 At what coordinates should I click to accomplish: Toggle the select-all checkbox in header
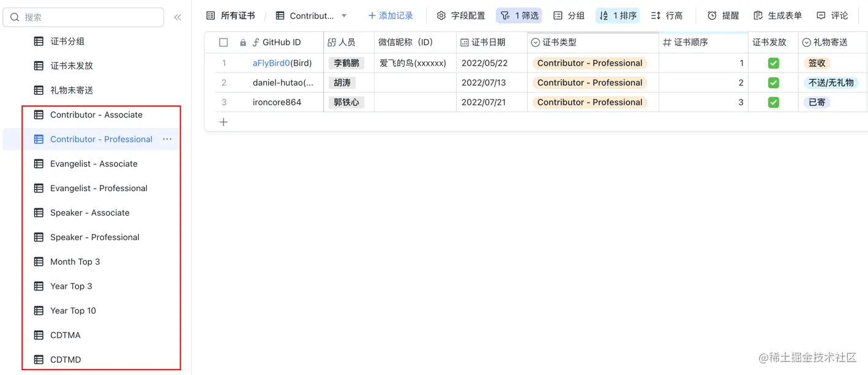223,42
